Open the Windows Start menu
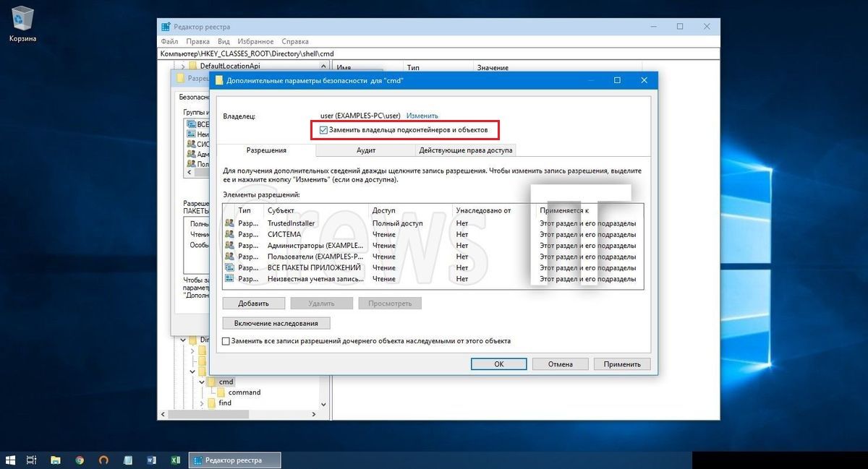Viewport: 868px width, 469px height. coord(10,460)
